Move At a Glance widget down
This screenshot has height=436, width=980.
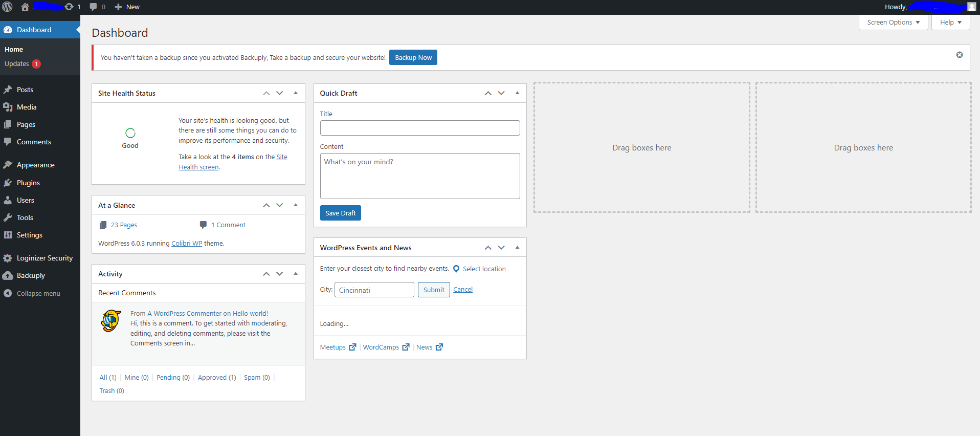280,205
